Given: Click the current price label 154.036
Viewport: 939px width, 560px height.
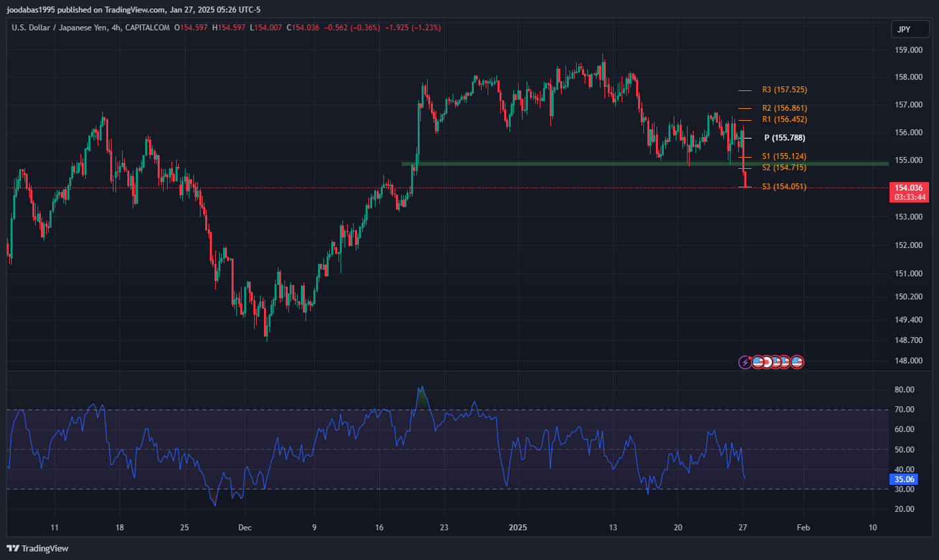Looking at the screenshot, I should coord(909,188).
